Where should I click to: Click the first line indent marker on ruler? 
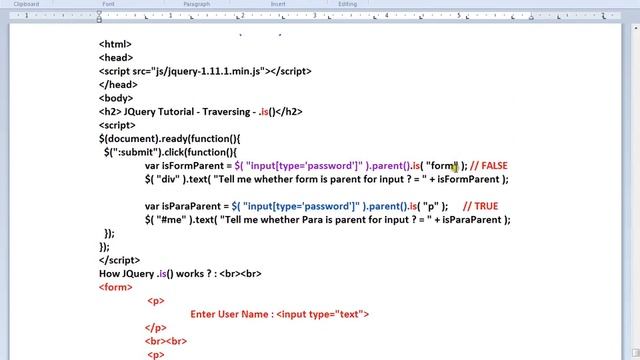[99, 13]
